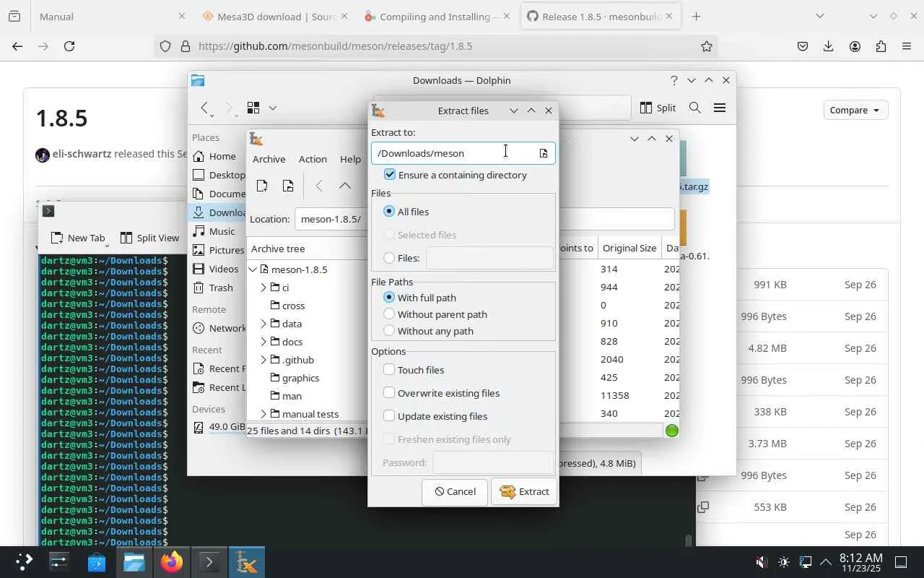Viewport: 924px width, 578px height.
Task: Open the Dolphin view mode dropdown arrow
Action: coord(273,108)
